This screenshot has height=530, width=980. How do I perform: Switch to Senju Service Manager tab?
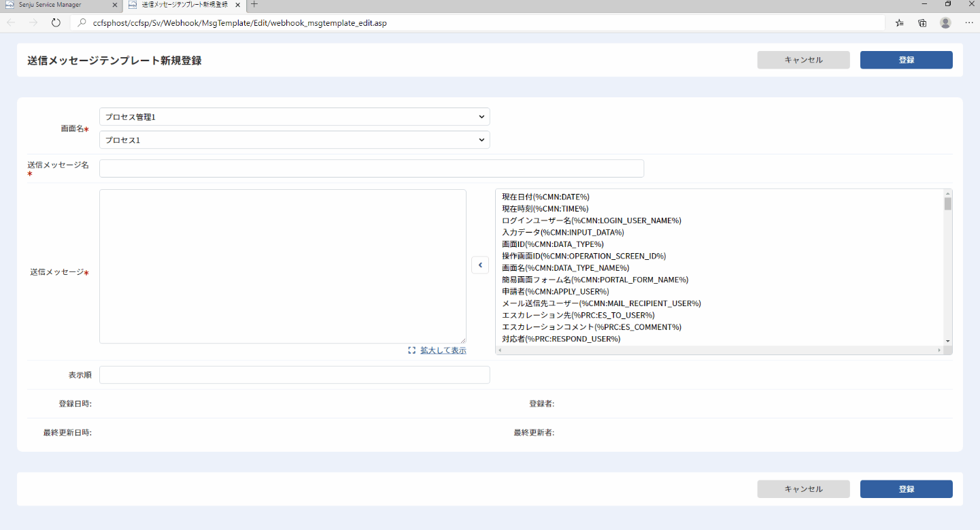(x=61, y=5)
